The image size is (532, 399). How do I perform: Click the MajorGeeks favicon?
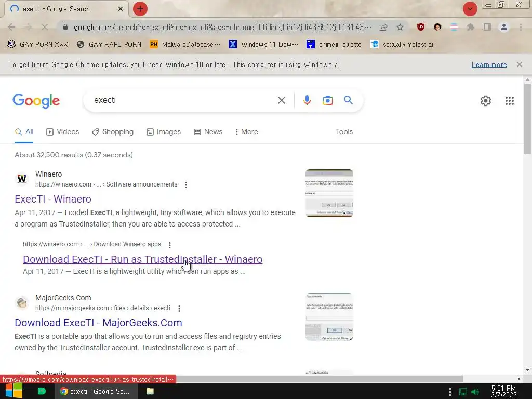point(22,302)
